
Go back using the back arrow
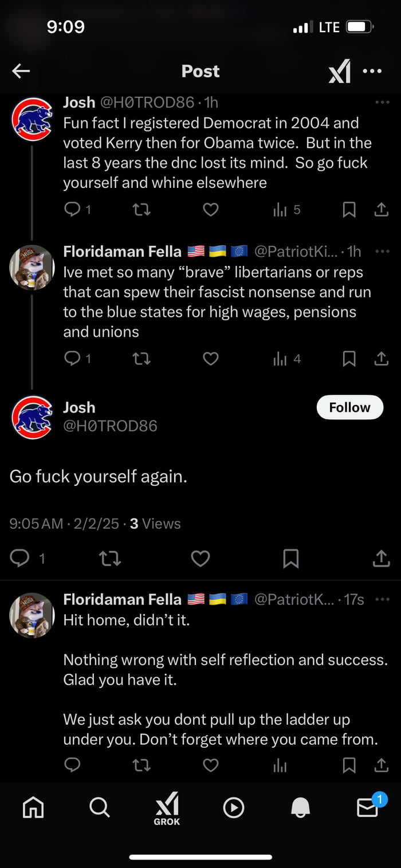point(21,70)
